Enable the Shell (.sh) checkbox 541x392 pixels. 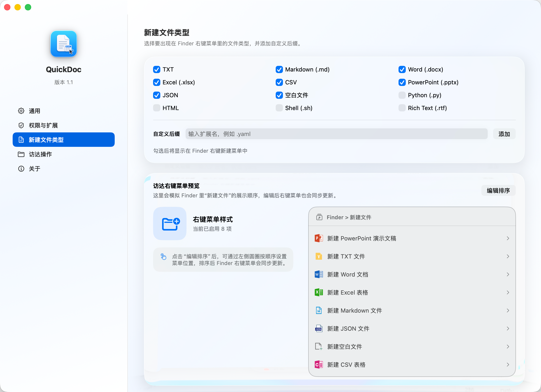[x=279, y=108]
